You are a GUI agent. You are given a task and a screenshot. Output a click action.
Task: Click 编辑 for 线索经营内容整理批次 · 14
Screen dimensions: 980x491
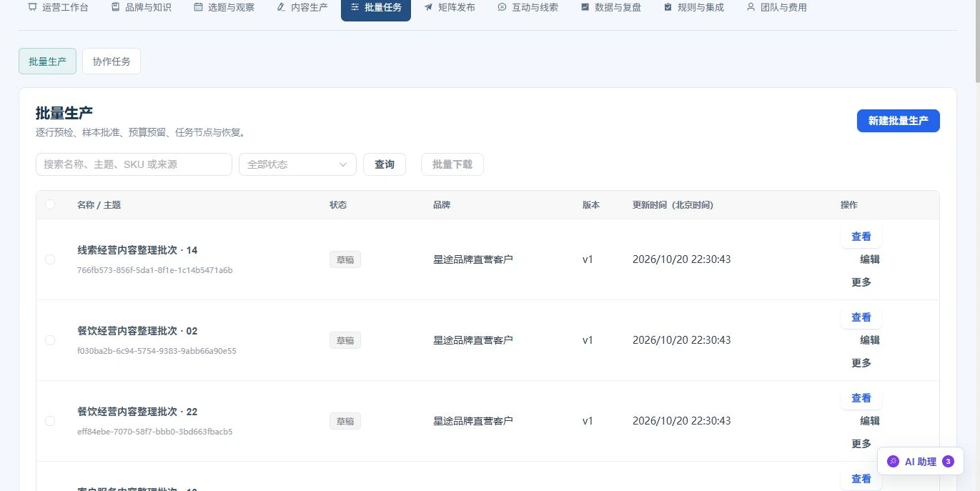(x=870, y=259)
